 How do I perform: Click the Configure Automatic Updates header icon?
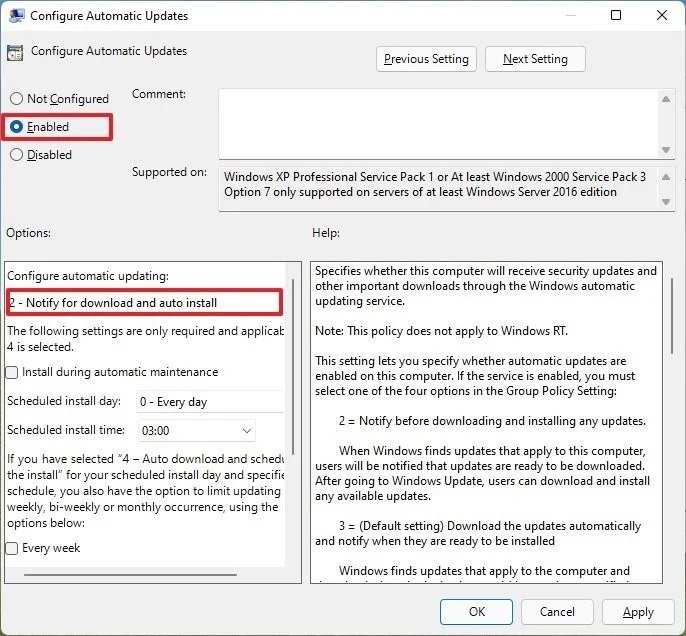click(15, 53)
